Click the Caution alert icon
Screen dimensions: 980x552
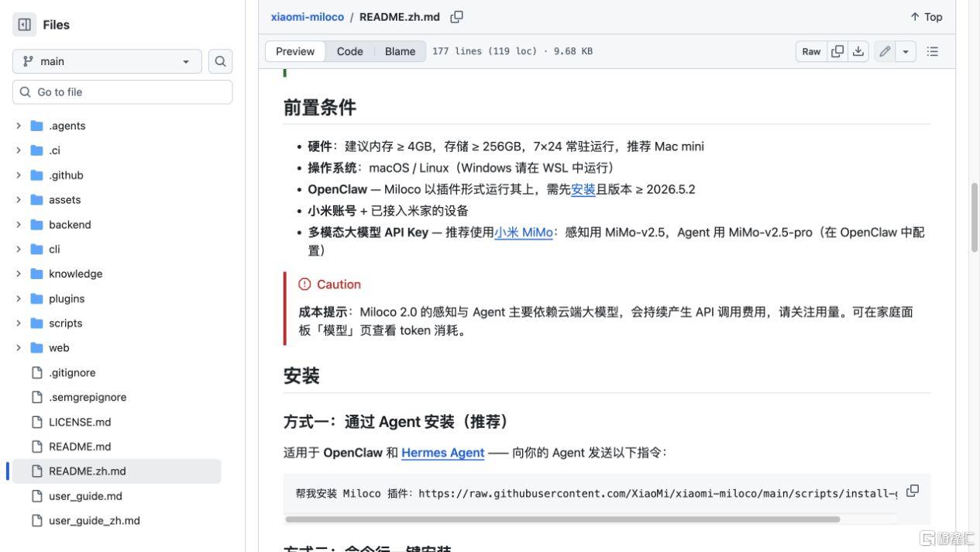305,285
